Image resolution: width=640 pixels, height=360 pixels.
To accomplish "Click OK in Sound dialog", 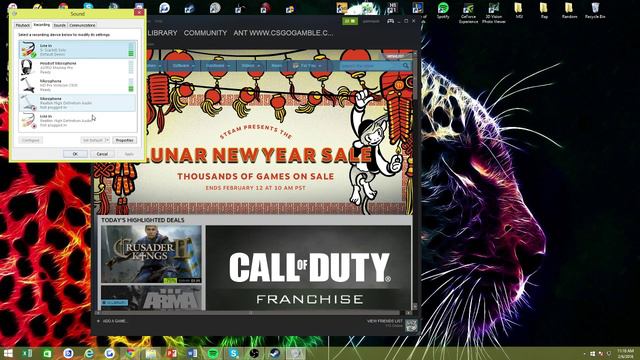I will [x=75, y=154].
